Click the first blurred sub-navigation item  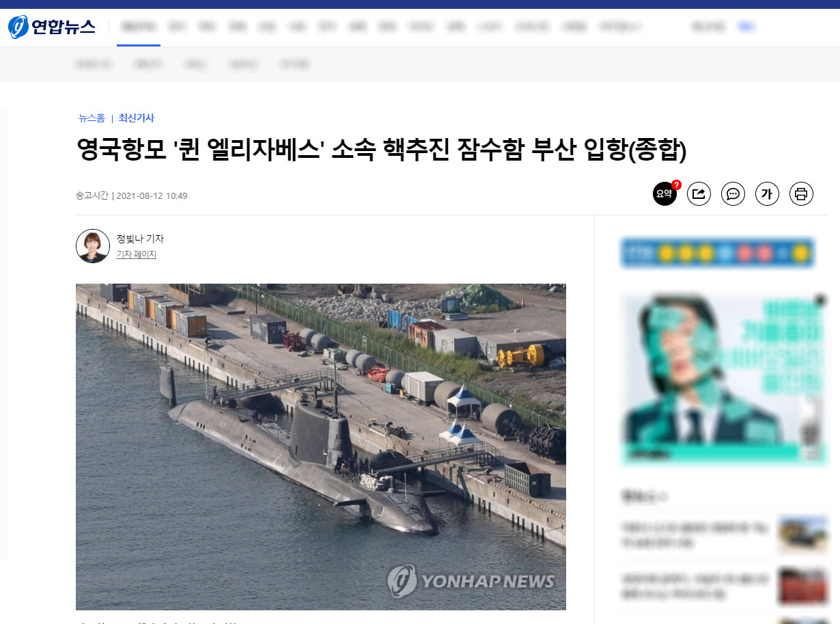pyautogui.click(x=94, y=64)
